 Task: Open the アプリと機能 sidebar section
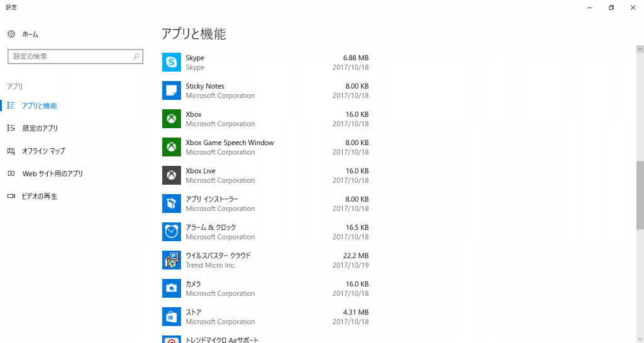39,106
